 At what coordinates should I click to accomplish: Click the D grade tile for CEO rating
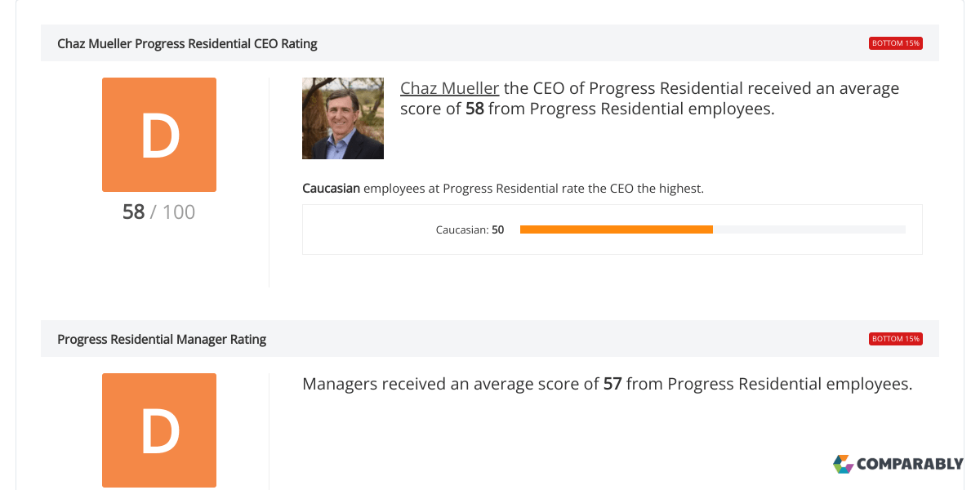(159, 135)
